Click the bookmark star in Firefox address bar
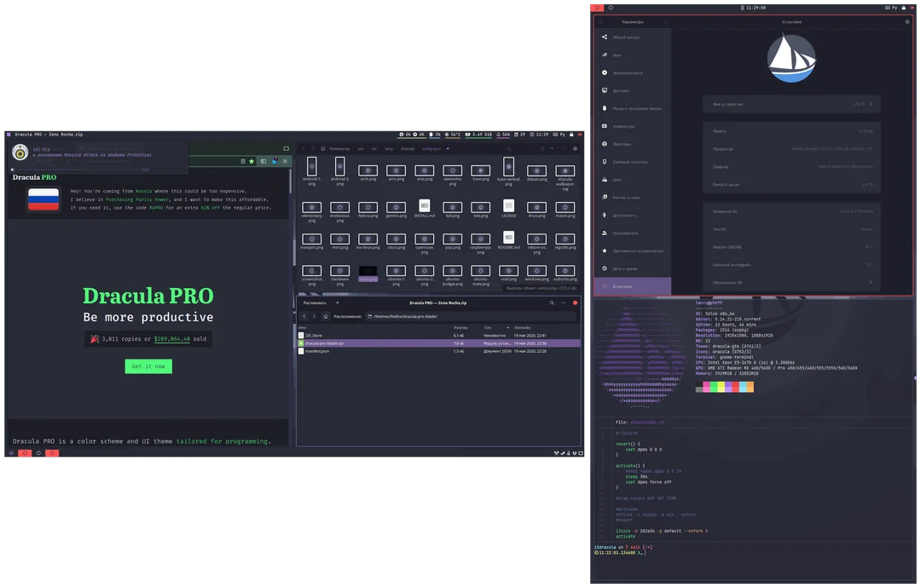The width and height of the screenshot is (921, 588). [252, 161]
